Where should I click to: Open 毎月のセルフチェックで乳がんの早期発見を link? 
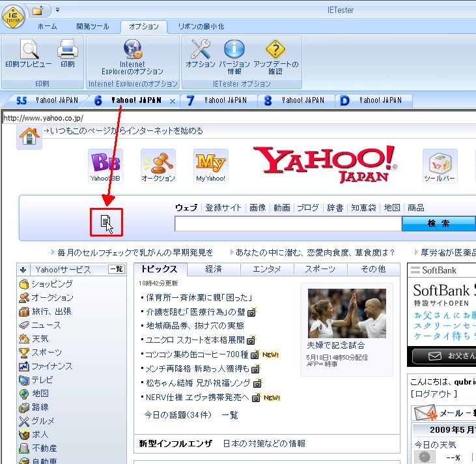[x=135, y=252]
